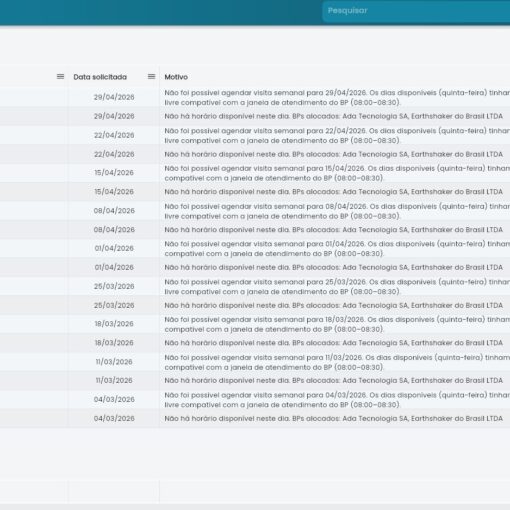Select motivo 'visita semanal para 11/03/2026'
The image size is (510, 510).
[337, 362]
